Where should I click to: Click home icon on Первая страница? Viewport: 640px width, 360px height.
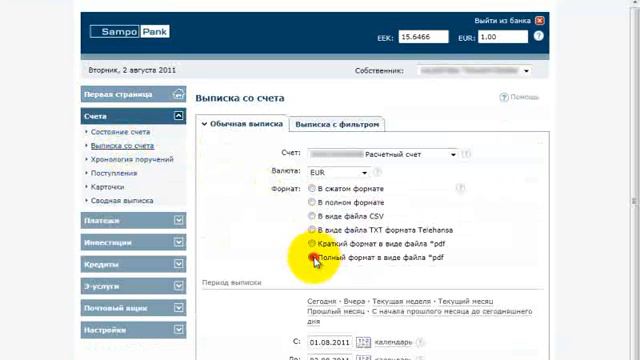point(178,94)
